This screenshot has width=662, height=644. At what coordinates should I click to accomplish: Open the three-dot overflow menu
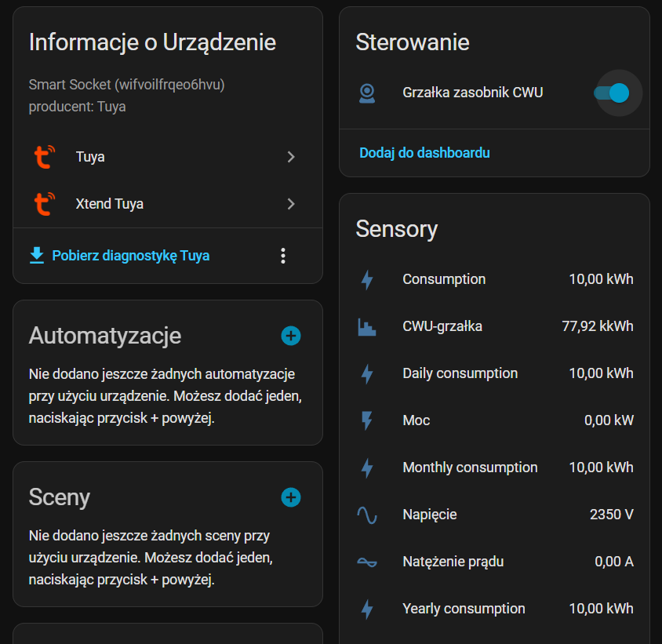point(283,256)
